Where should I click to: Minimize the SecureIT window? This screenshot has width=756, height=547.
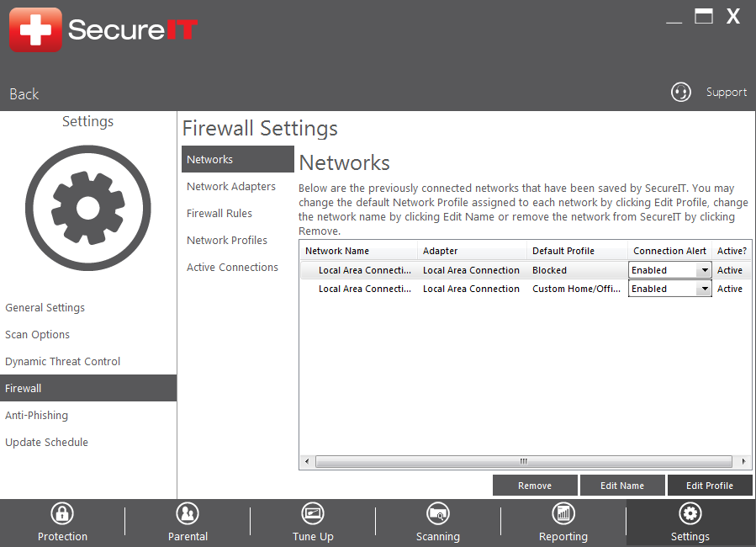674,21
